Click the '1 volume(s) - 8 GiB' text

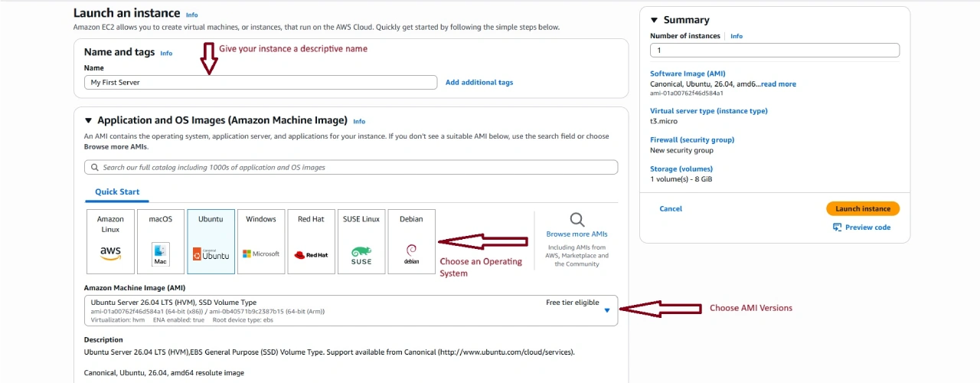coord(681,179)
